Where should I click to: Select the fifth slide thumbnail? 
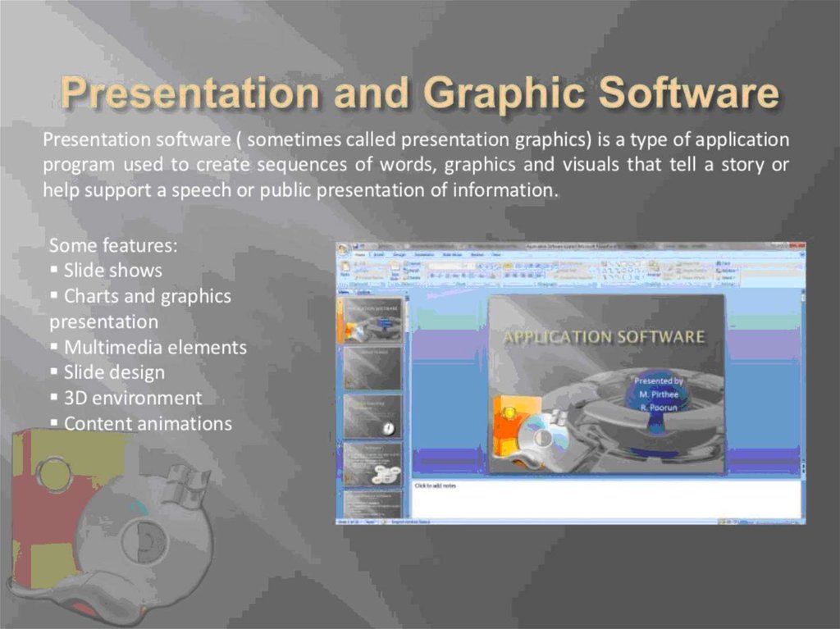[372, 504]
